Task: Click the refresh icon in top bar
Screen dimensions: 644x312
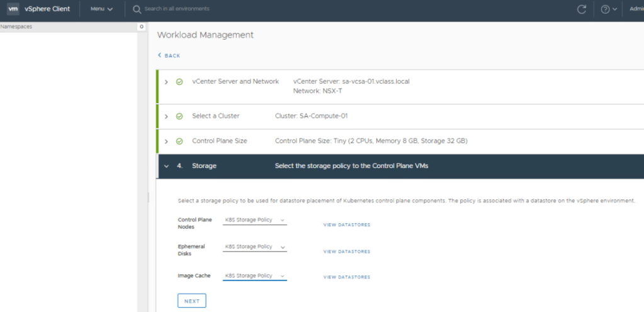Action: point(582,9)
